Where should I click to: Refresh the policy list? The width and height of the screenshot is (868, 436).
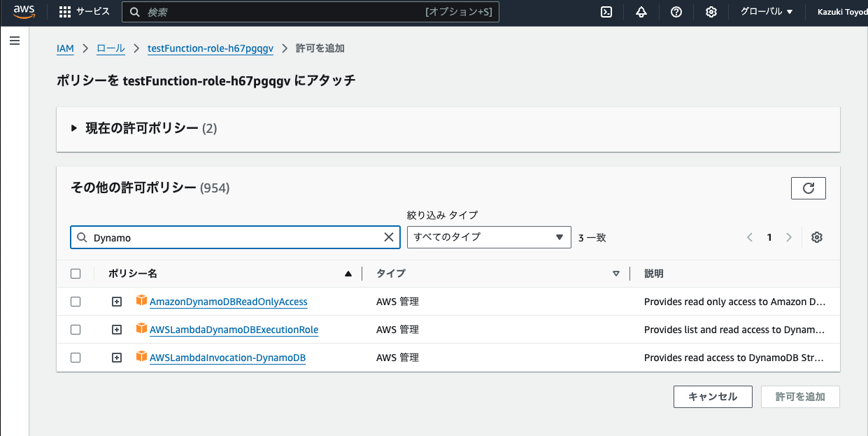(809, 188)
